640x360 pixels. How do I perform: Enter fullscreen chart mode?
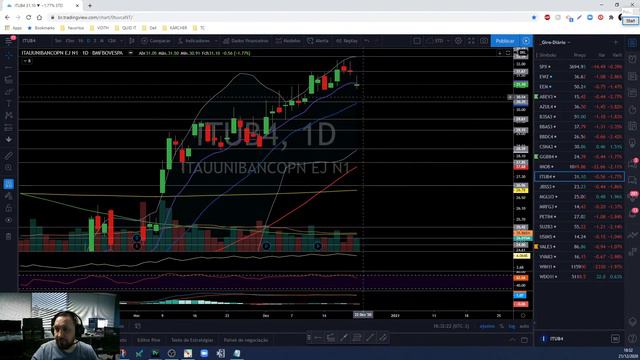471,41
